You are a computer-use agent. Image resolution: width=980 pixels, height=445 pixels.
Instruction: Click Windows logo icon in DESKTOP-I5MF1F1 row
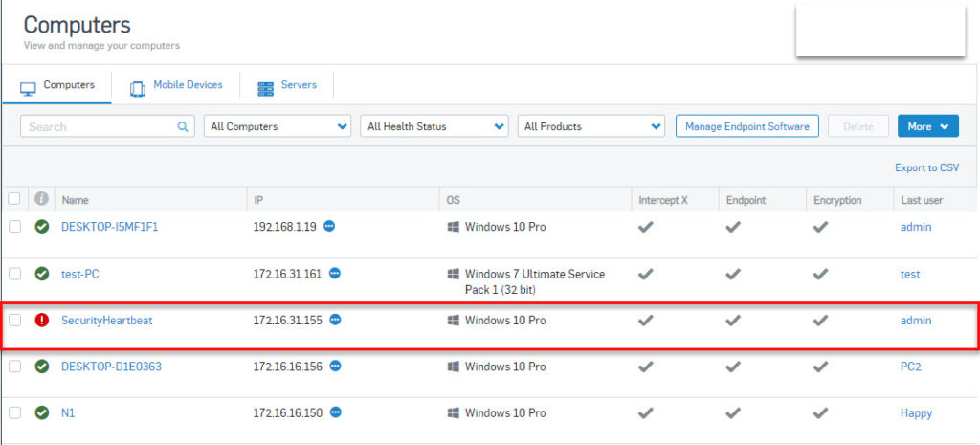[453, 227]
